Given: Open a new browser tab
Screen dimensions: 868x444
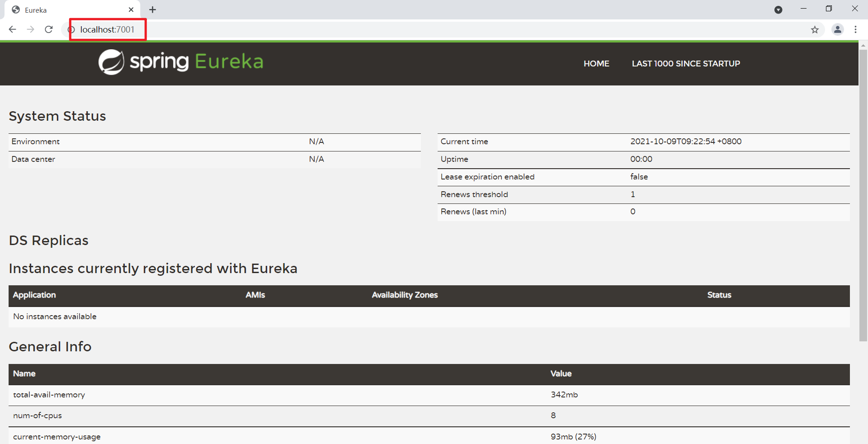Looking at the screenshot, I should 153,9.
